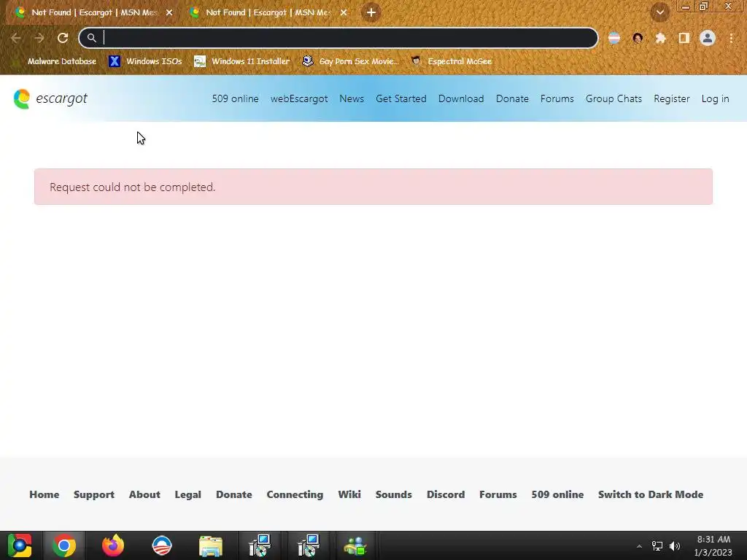Viewport: 747px width, 560px height.
Task: Close the second Not Found tab
Action: pyautogui.click(x=344, y=12)
